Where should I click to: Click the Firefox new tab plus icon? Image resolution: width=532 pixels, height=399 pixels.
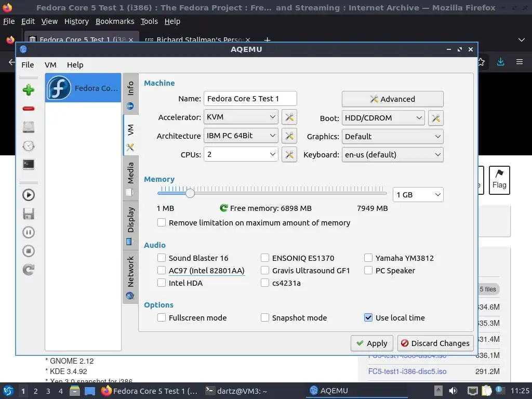click(268, 40)
